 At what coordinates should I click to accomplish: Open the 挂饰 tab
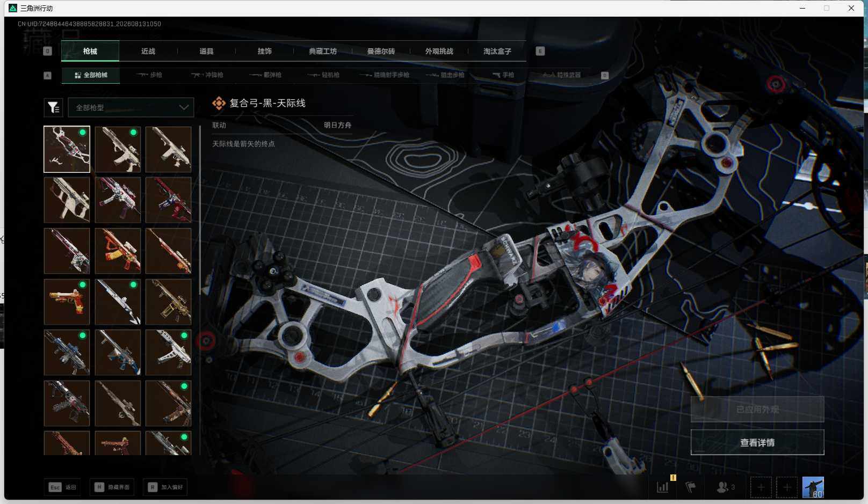coord(264,51)
